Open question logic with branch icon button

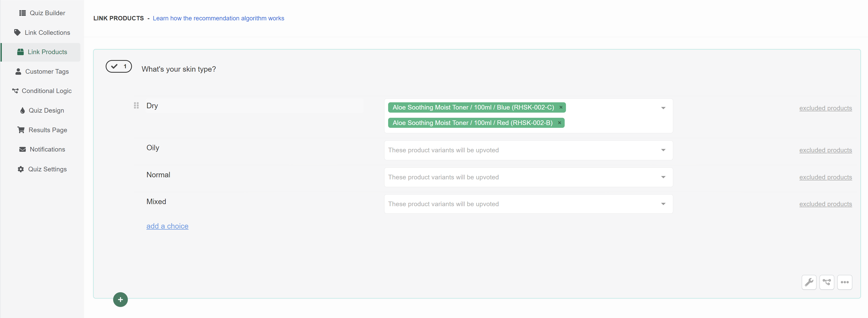point(827,282)
